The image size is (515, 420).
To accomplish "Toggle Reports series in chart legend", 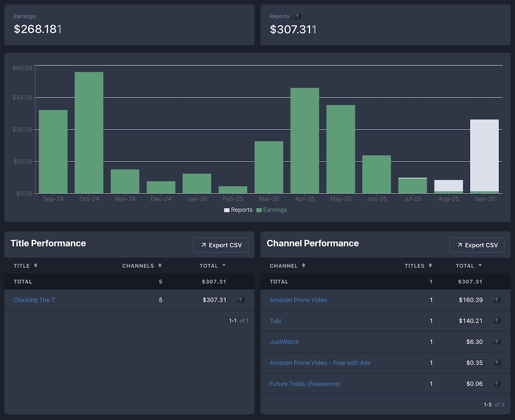I will pos(238,210).
